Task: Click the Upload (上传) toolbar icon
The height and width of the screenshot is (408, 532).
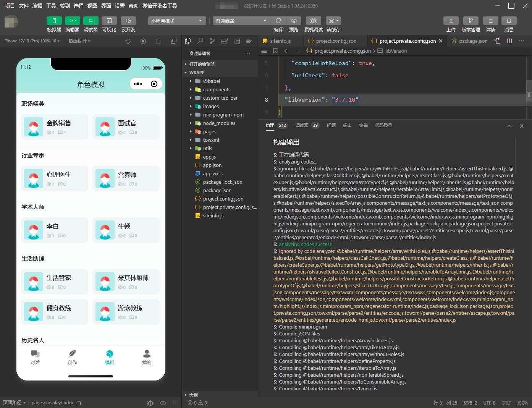Action: (x=451, y=21)
